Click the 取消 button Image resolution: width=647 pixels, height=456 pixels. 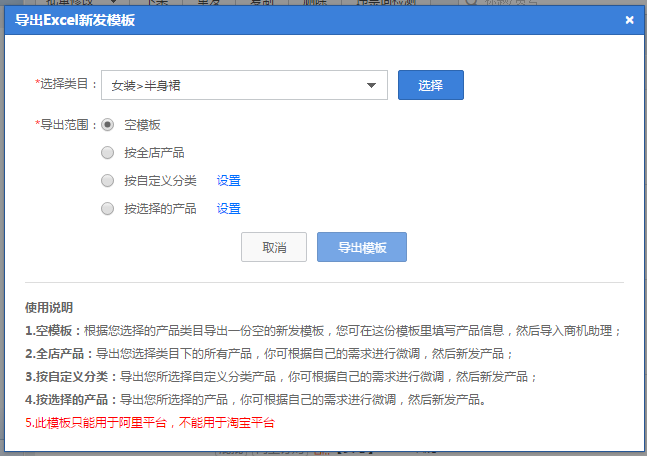[x=274, y=247]
